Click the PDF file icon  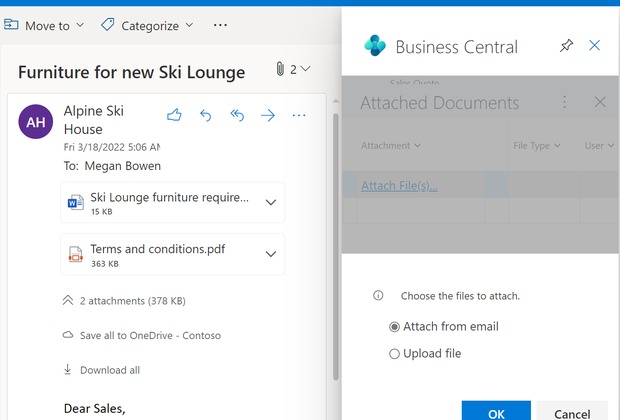[76, 254]
